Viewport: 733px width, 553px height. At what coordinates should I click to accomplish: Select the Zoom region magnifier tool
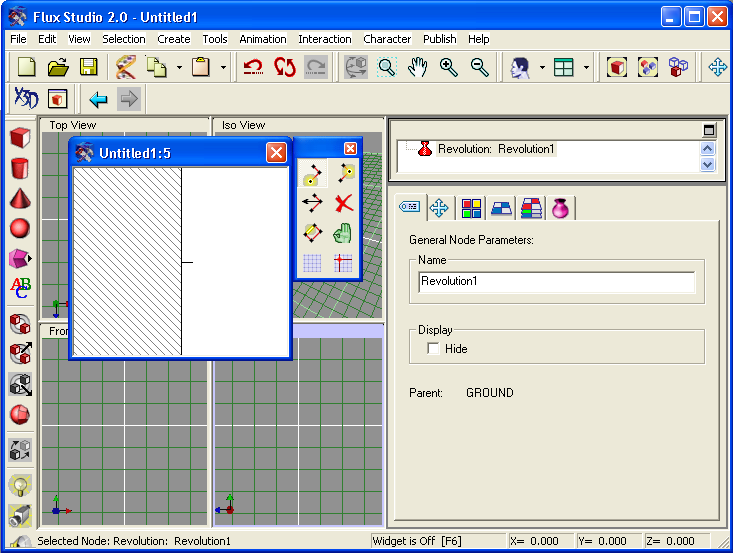click(x=387, y=67)
